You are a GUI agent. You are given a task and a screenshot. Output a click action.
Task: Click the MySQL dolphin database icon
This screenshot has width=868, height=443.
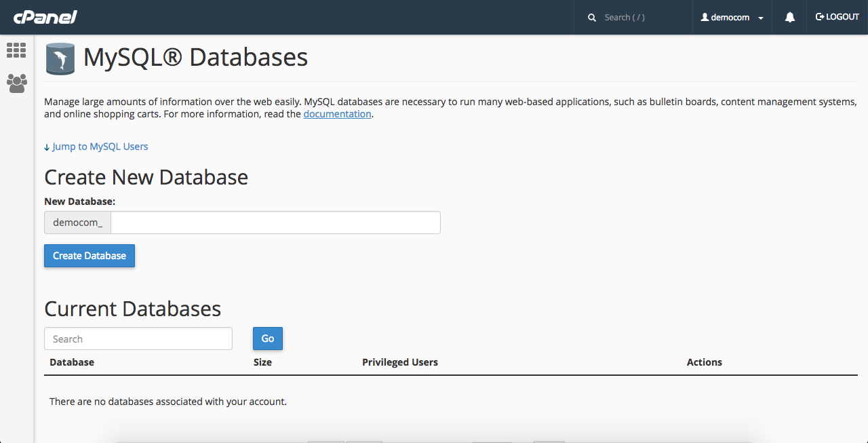[x=60, y=58]
